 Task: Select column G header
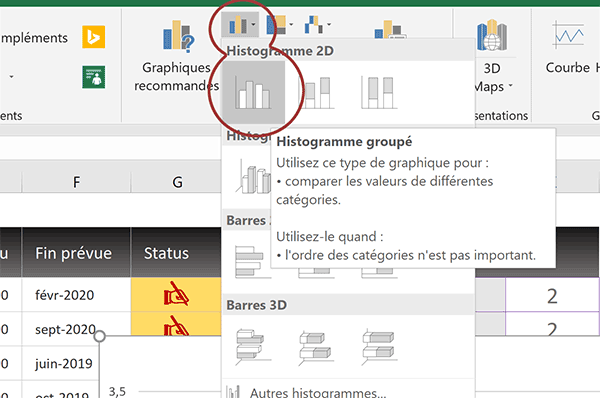click(176, 182)
